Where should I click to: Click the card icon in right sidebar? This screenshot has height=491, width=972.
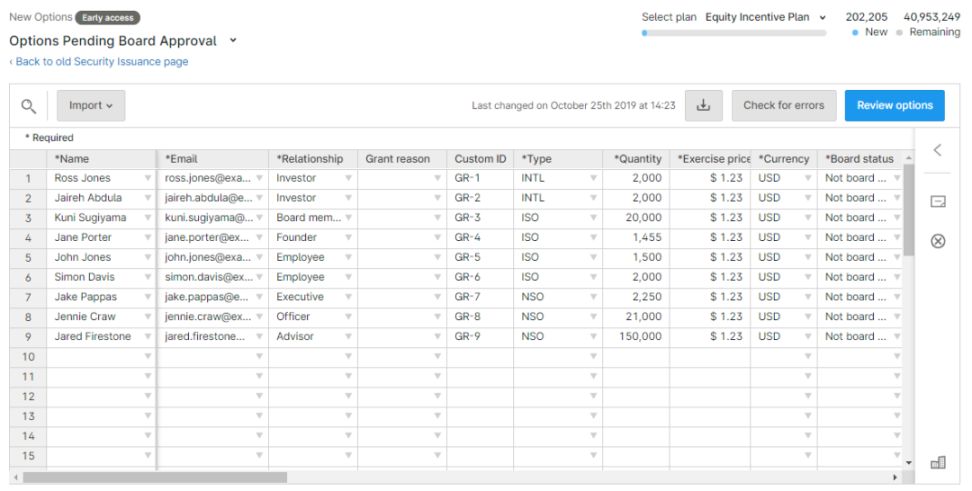(x=938, y=202)
